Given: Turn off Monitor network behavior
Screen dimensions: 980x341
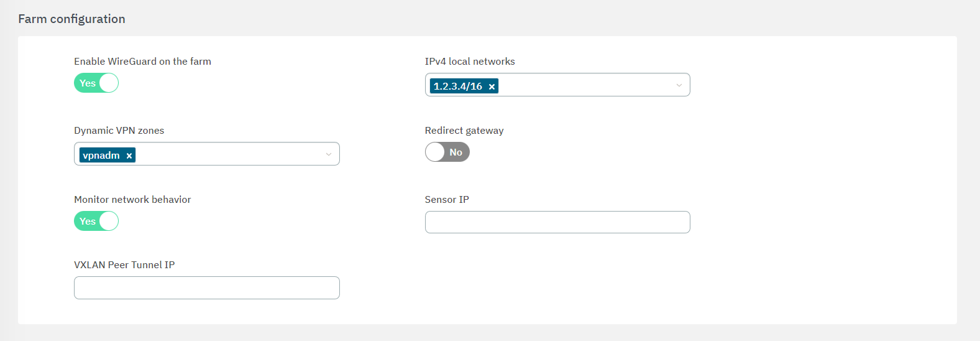Looking at the screenshot, I should click(96, 221).
